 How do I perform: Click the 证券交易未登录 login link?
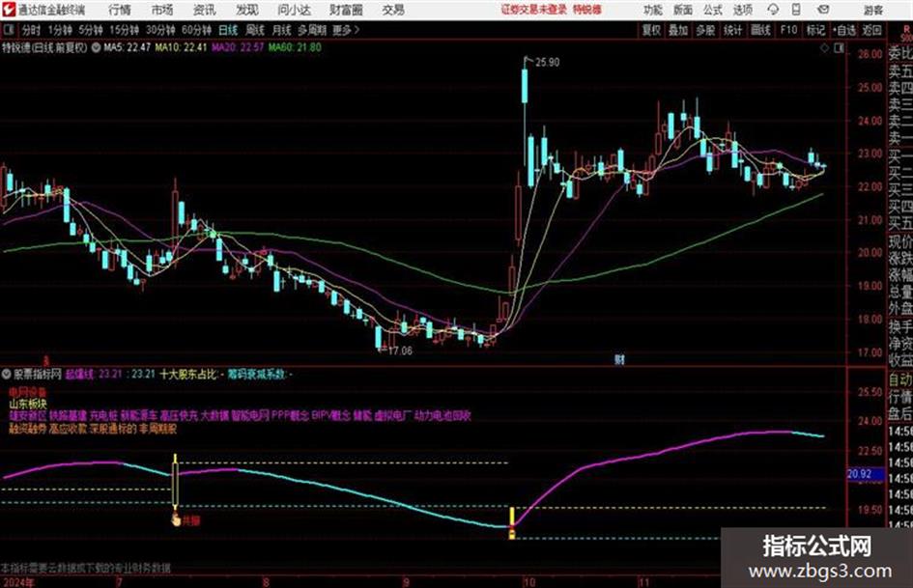point(533,10)
